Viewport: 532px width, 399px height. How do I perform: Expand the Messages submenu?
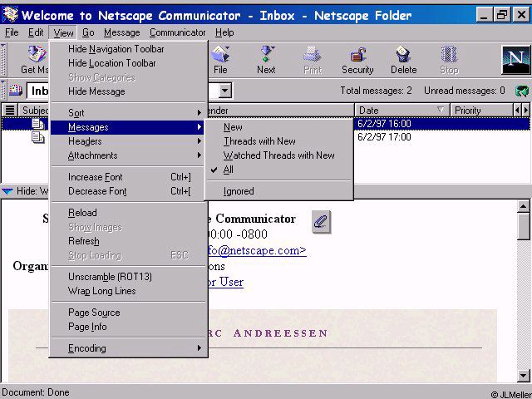[128, 127]
